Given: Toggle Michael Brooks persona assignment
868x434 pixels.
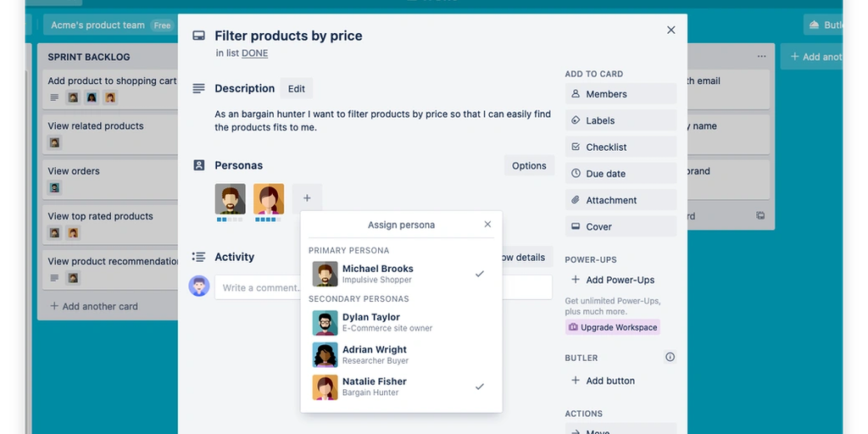Looking at the screenshot, I should tap(398, 274).
